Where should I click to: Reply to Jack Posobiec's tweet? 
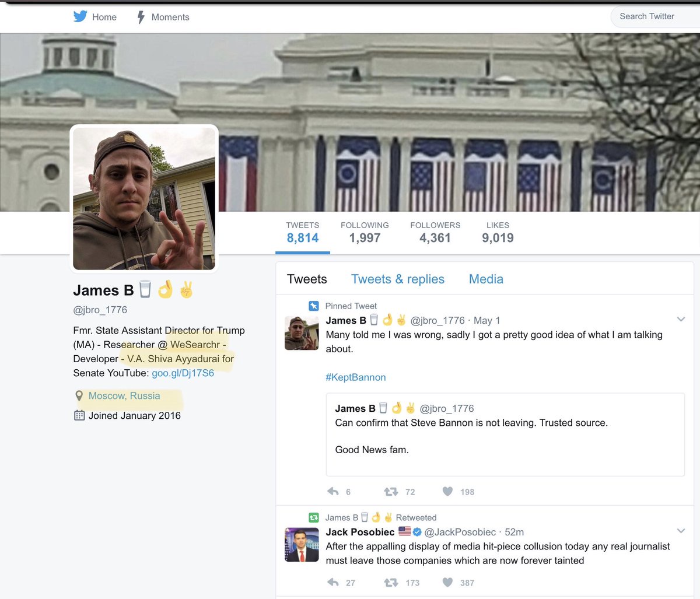[333, 582]
